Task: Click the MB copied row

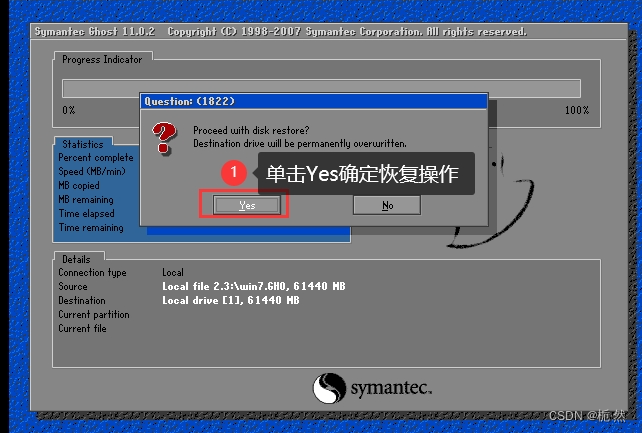Action: pyautogui.click(x=79, y=185)
